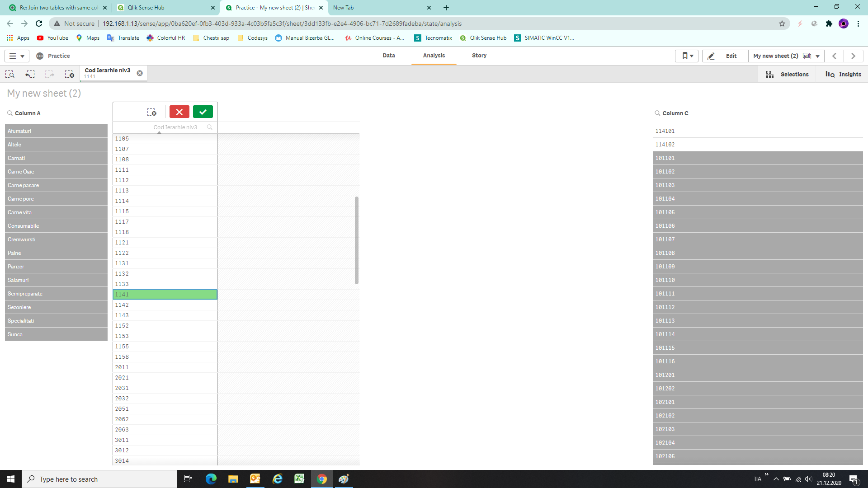Expand the bookmarks dropdown
This screenshot has height=488, width=868.
coord(687,56)
